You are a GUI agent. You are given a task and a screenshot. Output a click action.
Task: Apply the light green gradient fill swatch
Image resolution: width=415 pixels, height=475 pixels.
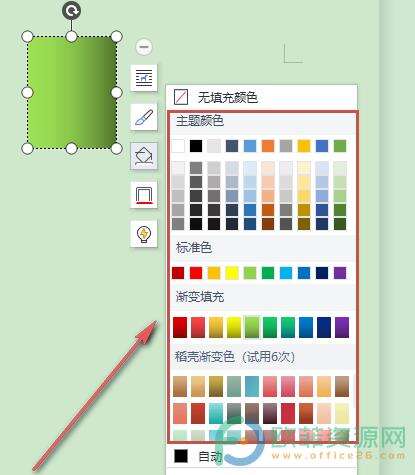[x=252, y=327]
